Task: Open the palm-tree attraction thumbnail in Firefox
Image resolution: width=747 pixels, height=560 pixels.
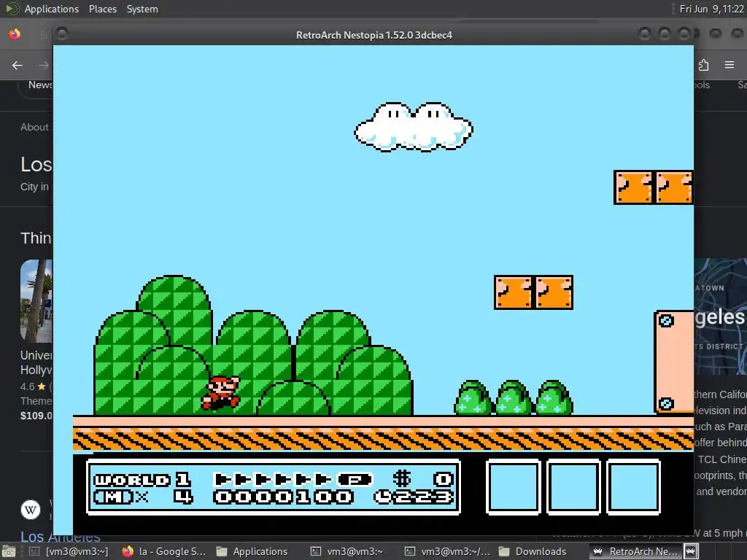Action: click(36, 301)
